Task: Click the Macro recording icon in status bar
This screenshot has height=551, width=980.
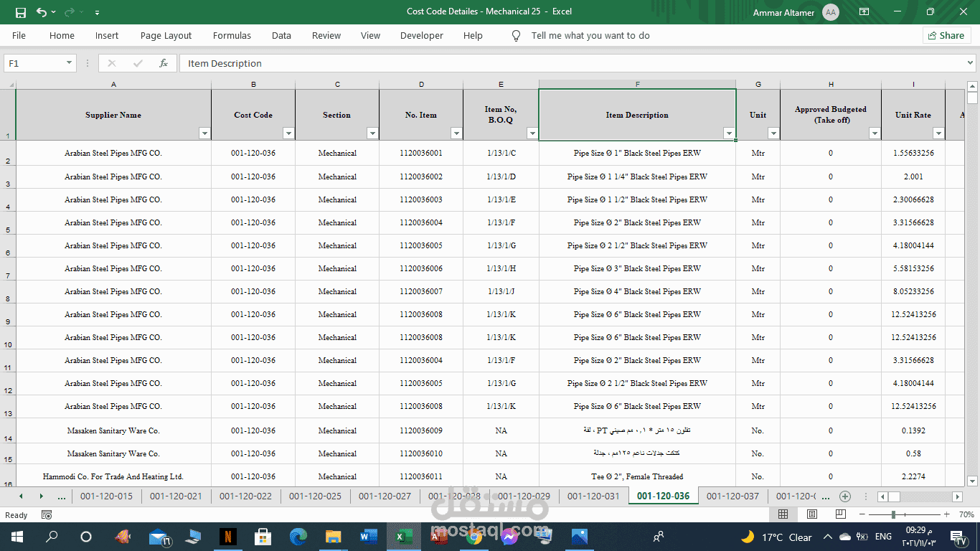Action: [x=47, y=515]
